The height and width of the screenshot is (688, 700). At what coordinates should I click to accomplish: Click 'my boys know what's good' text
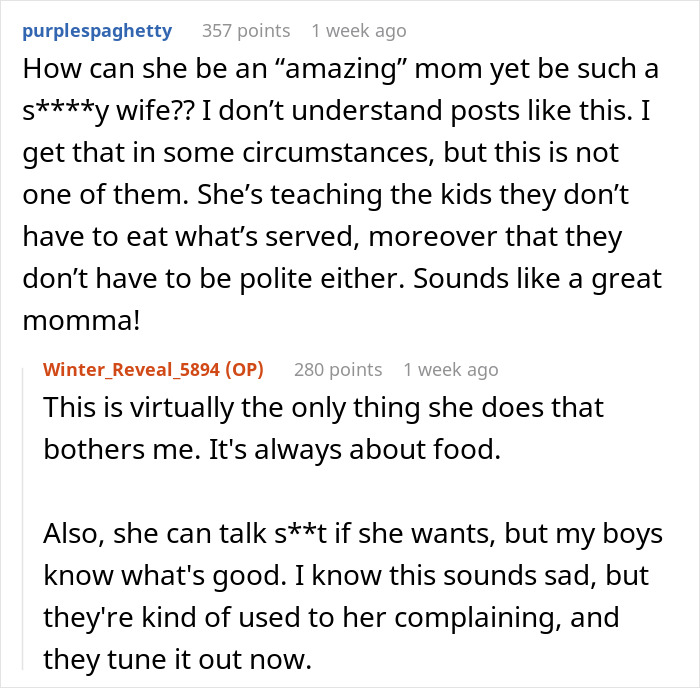pos(590,534)
